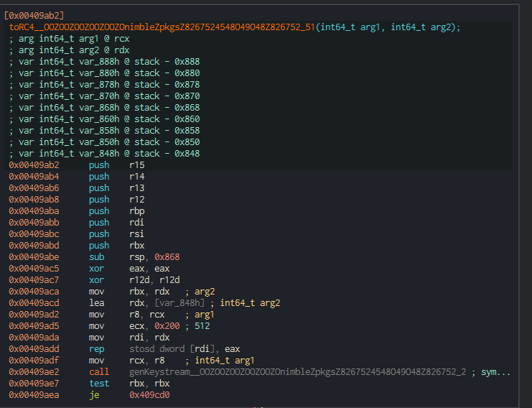The width and height of the screenshot is (532, 408).
Task: Click the 'mov rbx, rdx' instruction
Action: click(129, 292)
